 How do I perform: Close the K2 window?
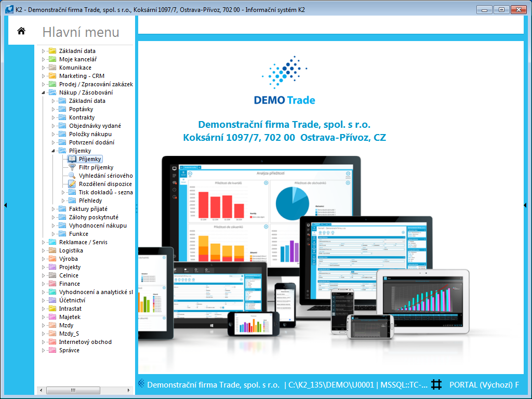[518, 10]
